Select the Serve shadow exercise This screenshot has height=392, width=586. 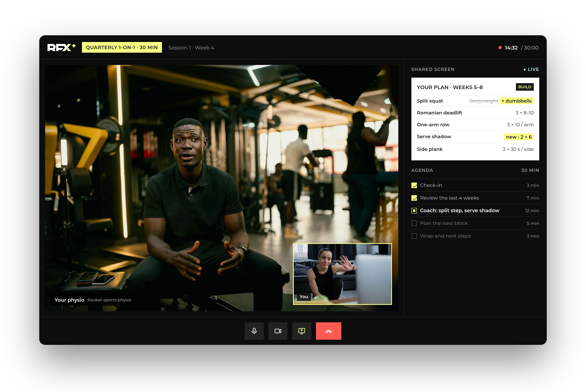(x=475, y=137)
